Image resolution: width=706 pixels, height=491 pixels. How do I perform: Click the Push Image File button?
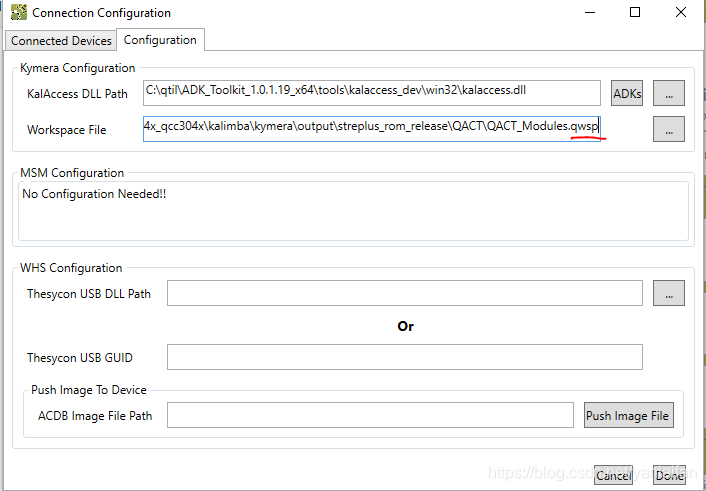(x=629, y=415)
